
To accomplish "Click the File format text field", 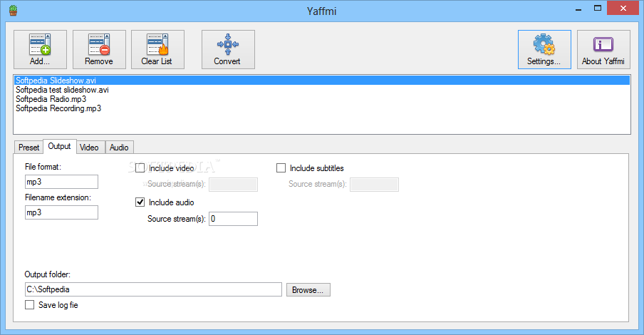I will 61,182.
